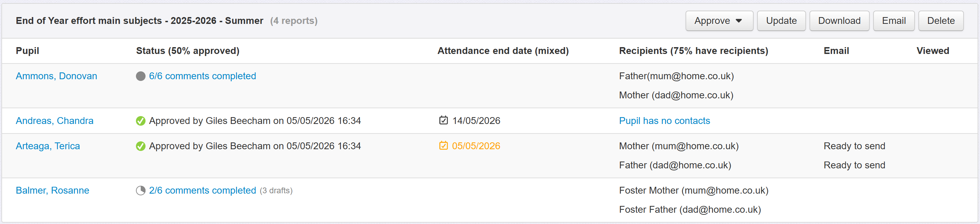The height and width of the screenshot is (224, 980).
Task: Click calendar icon beside 14/05/2026
Action: pyautogui.click(x=443, y=120)
